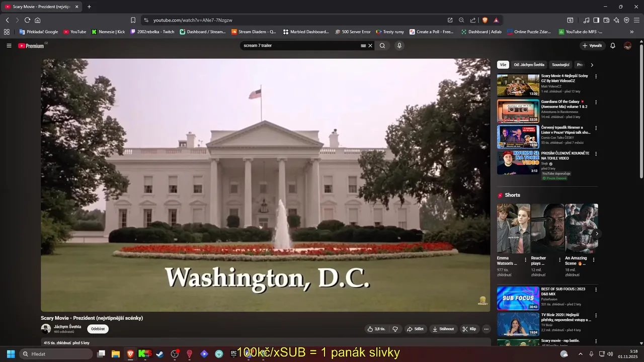
Task: Open YouTube do MP3 bookmark
Action: click(580, 32)
